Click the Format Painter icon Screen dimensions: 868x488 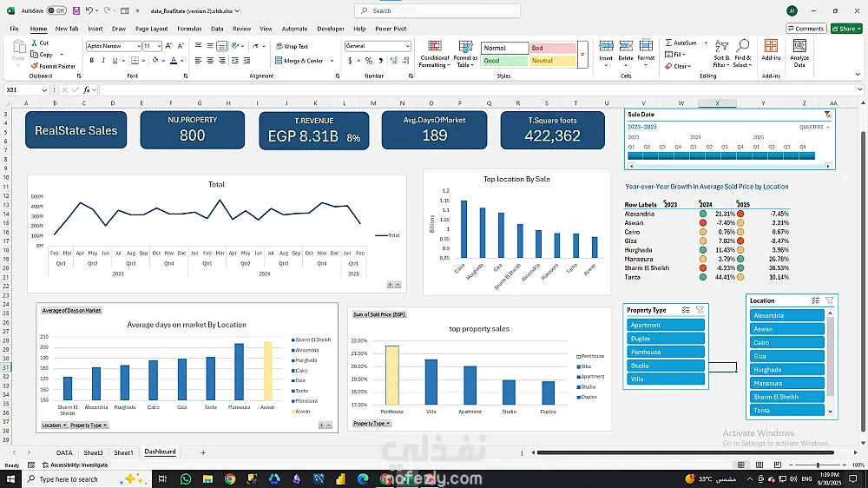pyautogui.click(x=34, y=66)
